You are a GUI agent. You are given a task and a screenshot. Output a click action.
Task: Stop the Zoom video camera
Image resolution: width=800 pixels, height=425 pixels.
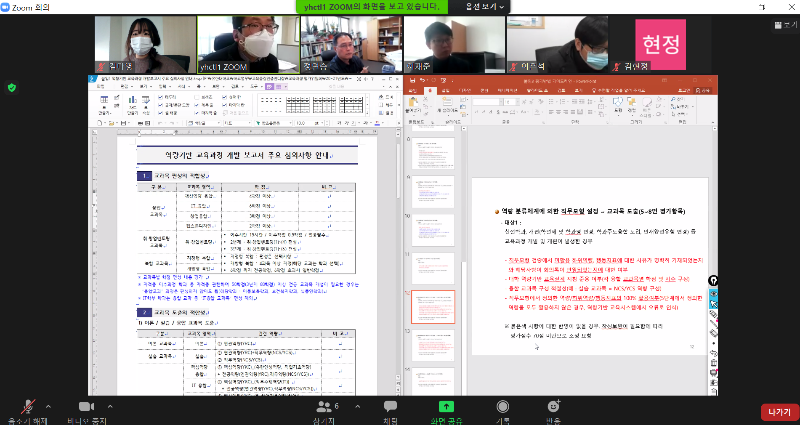[86, 407]
